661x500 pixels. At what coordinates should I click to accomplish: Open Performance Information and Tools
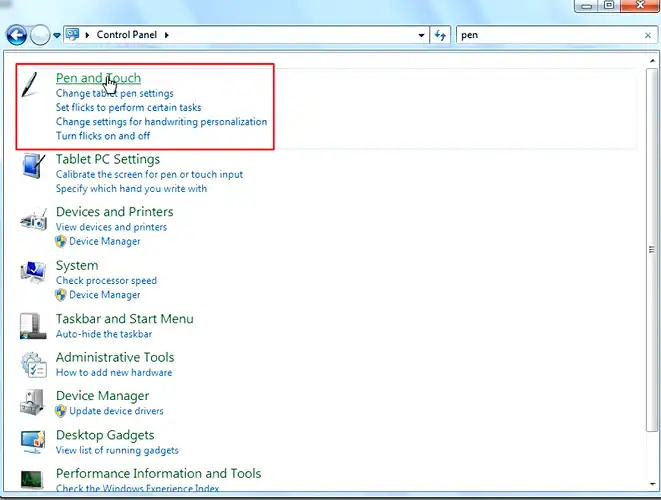coord(159,473)
